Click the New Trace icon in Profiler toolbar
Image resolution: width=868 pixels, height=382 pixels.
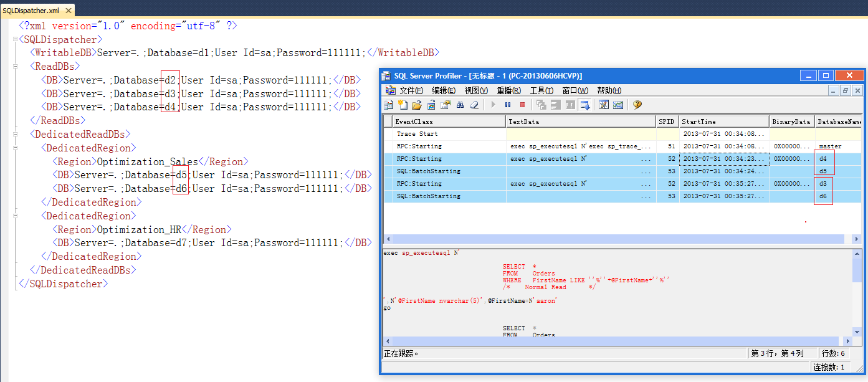click(x=389, y=105)
